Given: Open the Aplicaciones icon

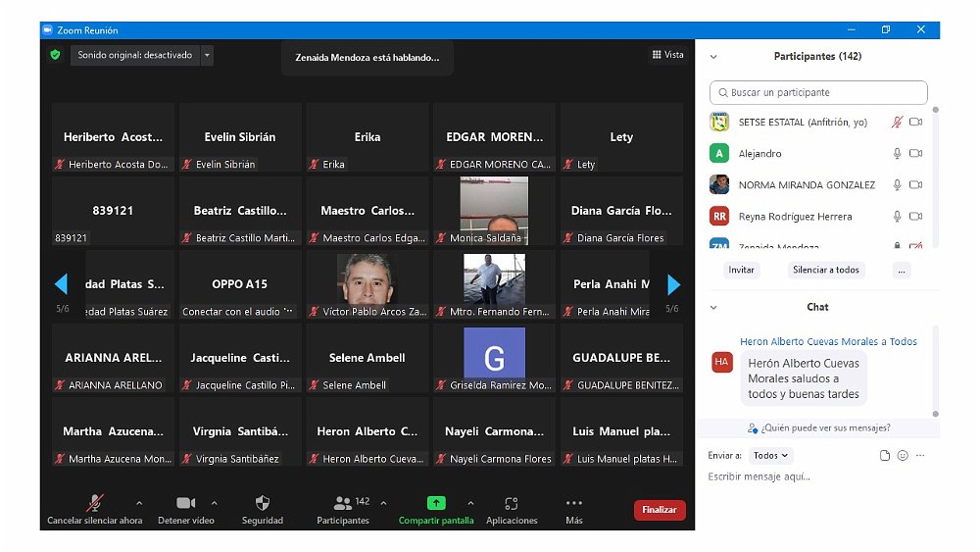Looking at the screenshot, I should pyautogui.click(x=512, y=503).
